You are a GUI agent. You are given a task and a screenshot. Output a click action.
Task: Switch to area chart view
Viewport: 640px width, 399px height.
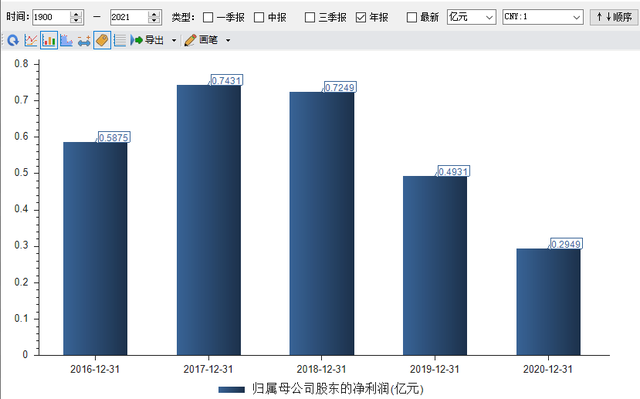pos(66,40)
